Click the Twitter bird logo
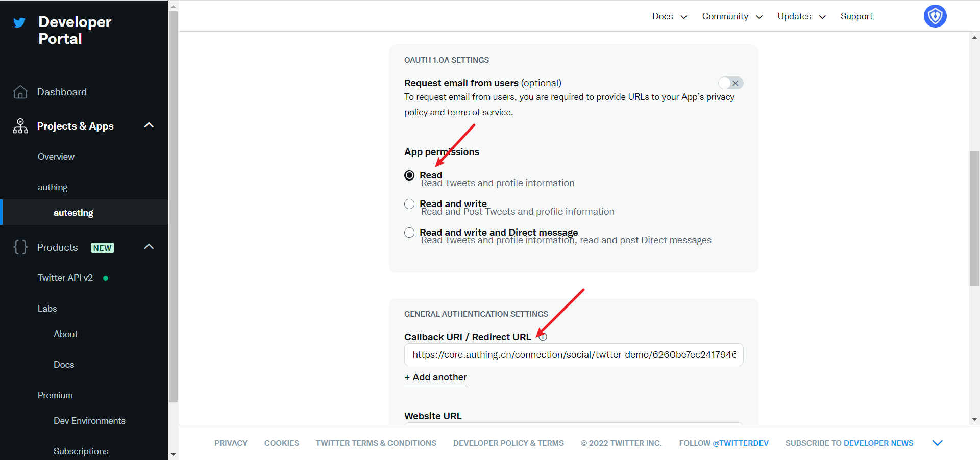The width and height of the screenshot is (980, 460). pos(19,23)
